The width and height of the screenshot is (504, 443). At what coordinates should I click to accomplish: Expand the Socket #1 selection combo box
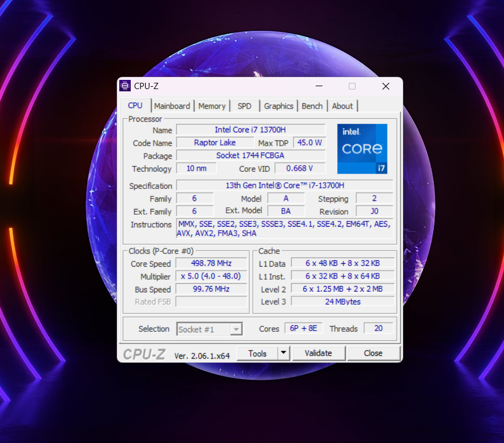click(x=209, y=329)
